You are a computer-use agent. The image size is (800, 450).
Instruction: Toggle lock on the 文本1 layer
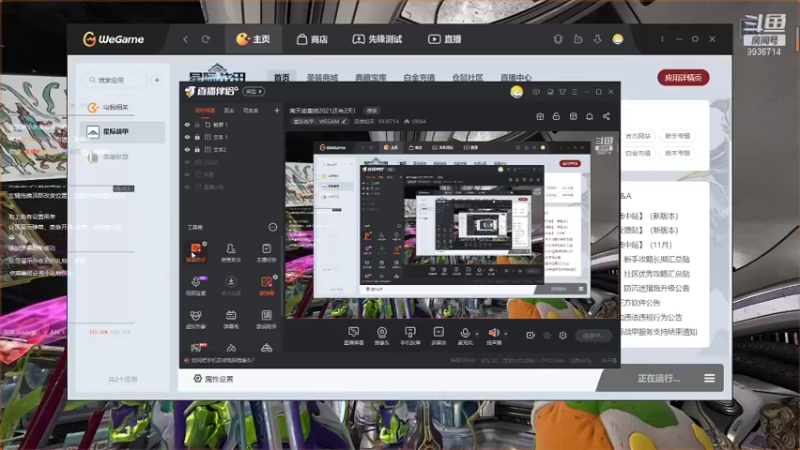click(197, 137)
